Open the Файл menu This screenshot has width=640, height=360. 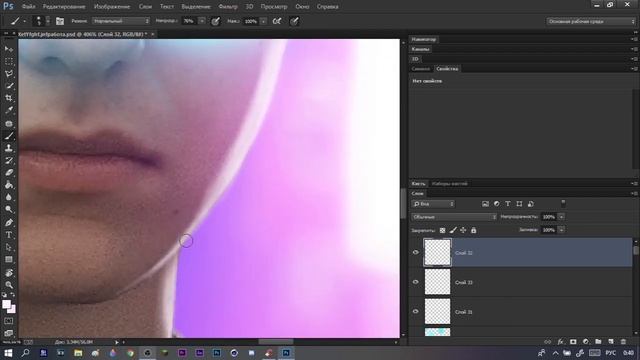(29, 7)
